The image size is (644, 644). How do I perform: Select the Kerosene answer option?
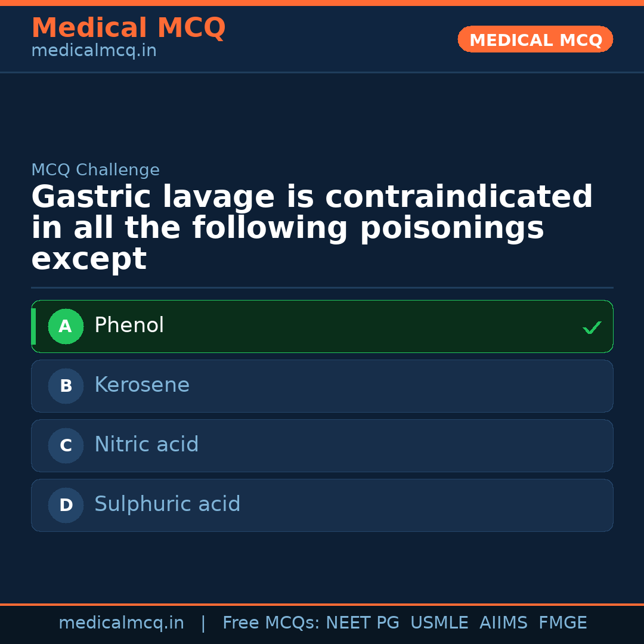(322, 386)
